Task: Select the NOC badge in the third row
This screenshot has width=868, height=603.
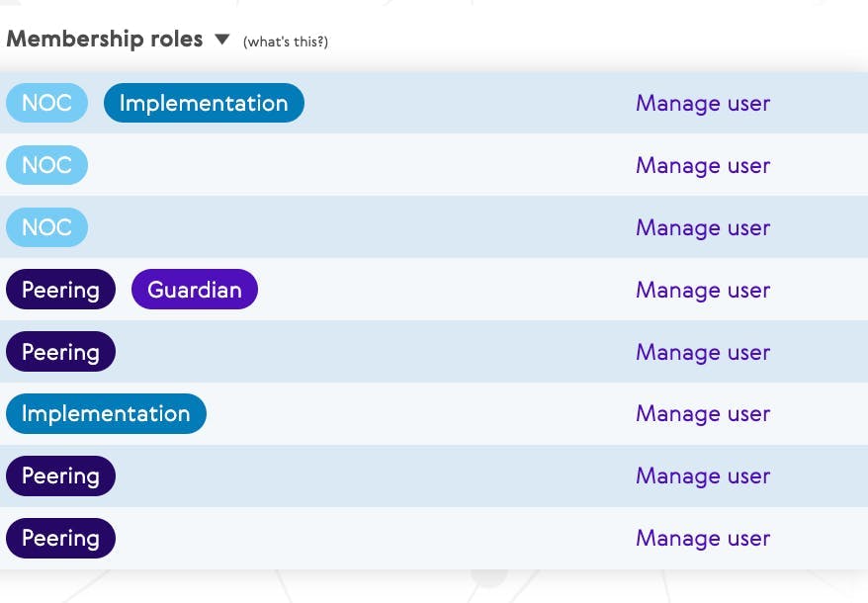Action: (x=47, y=227)
